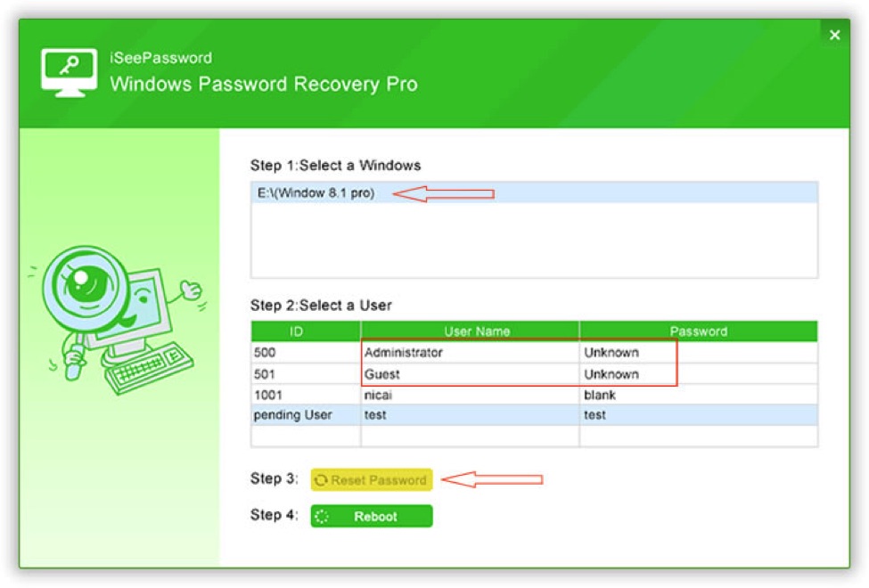869x588 pixels.
Task: Select the test user name cell
Action: [x=470, y=415]
